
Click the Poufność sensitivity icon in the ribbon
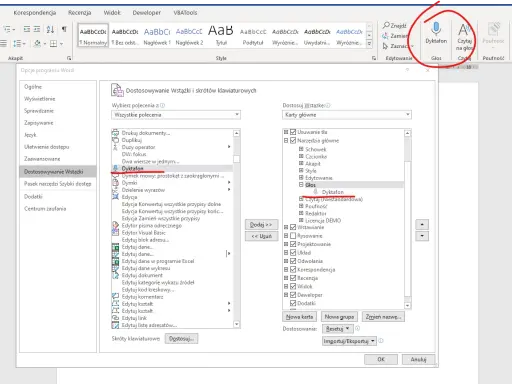(493, 29)
